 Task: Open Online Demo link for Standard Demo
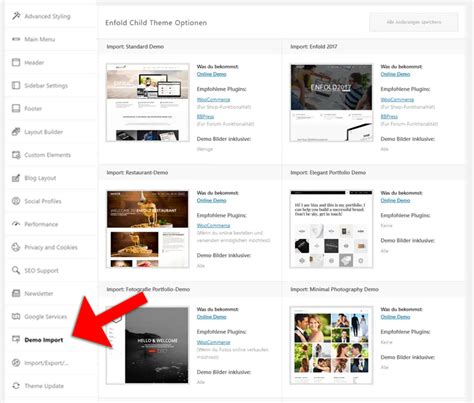point(211,74)
